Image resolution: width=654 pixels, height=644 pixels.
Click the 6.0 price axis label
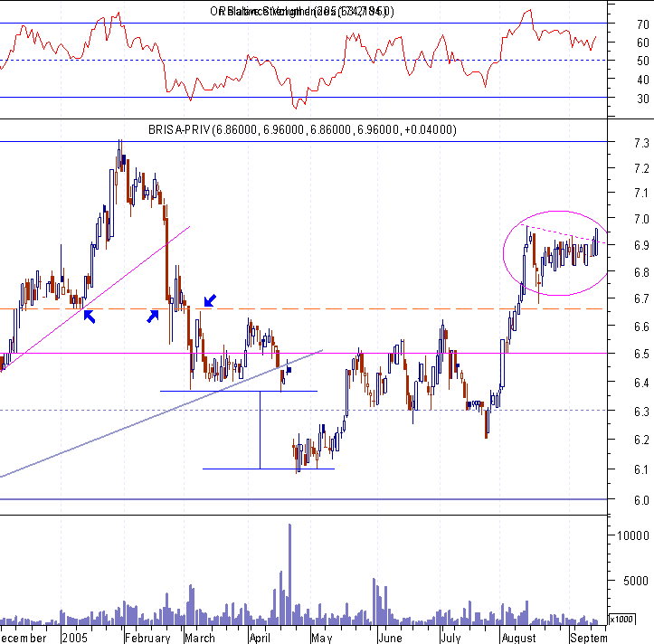pyautogui.click(x=641, y=500)
